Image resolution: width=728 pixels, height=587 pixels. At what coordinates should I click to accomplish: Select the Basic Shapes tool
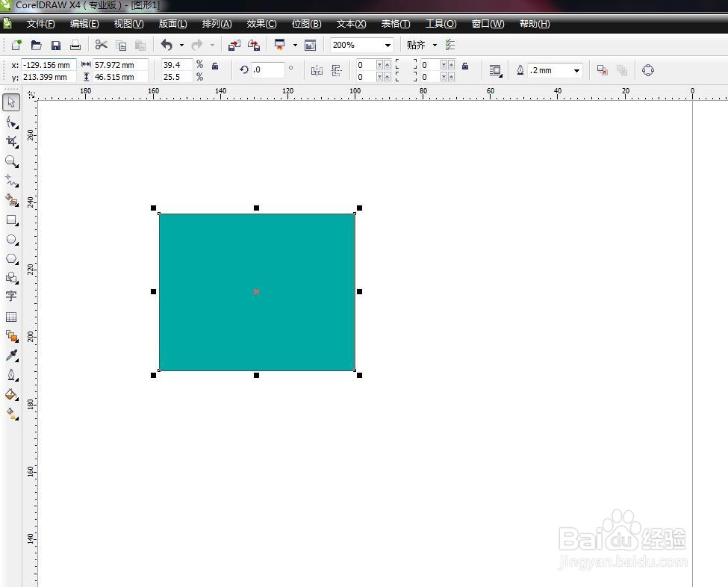click(12, 278)
